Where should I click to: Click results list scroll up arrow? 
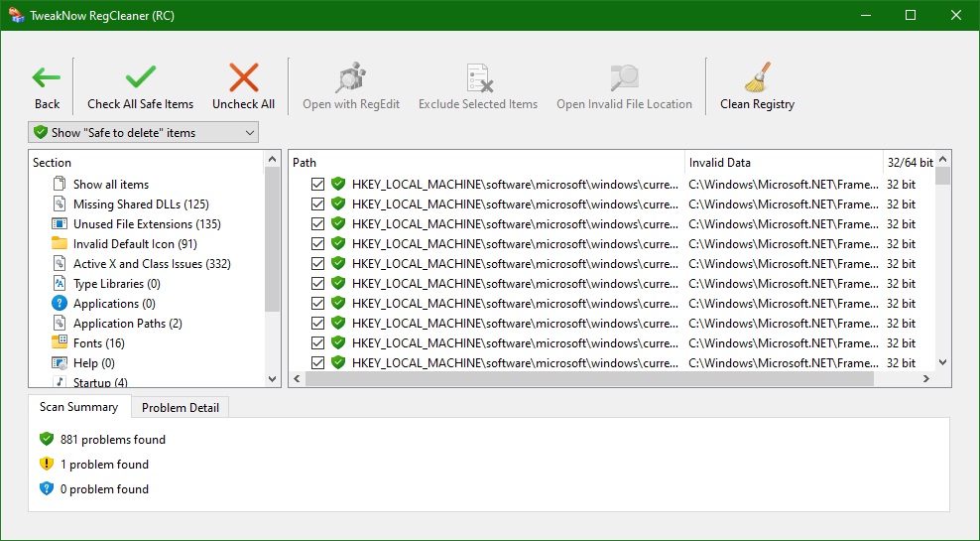(x=943, y=160)
